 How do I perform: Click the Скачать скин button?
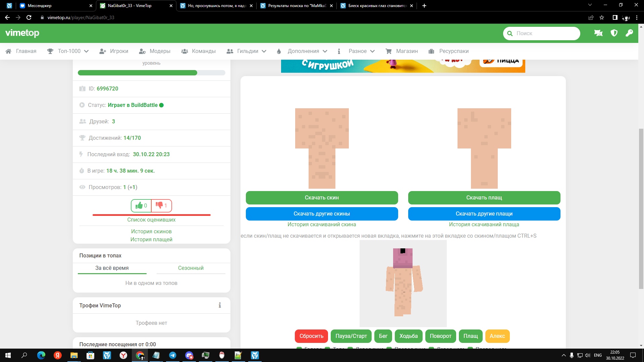point(322,197)
